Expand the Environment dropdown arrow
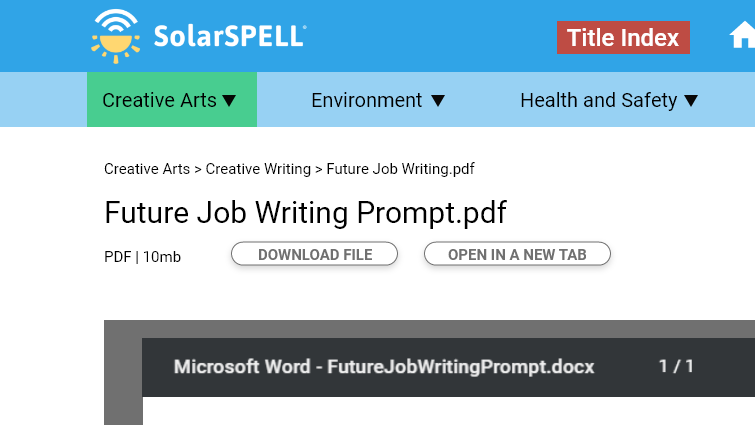This screenshot has width=755, height=425. pyautogui.click(x=438, y=101)
